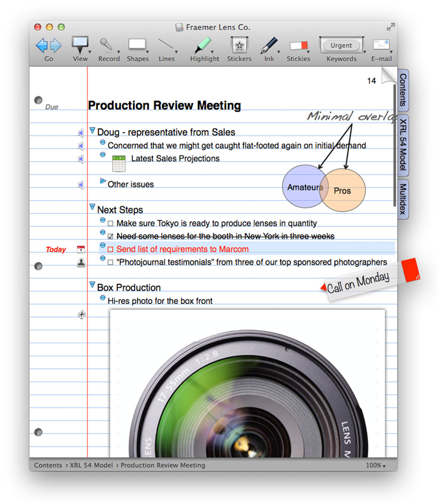
Task: Click Production Review Meeting in breadcrumb
Action: point(163,465)
